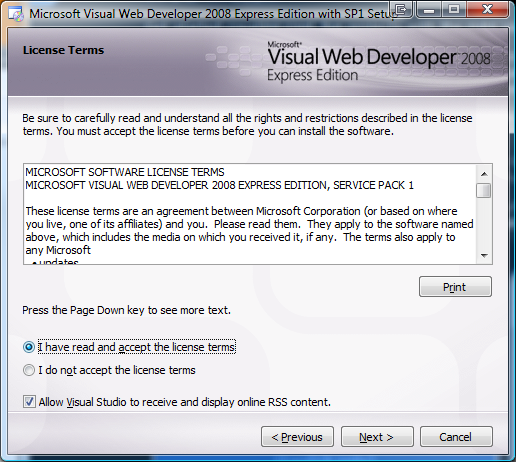Minimize the setup window
This screenshot has width=516, height=462.
[x=429, y=10]
